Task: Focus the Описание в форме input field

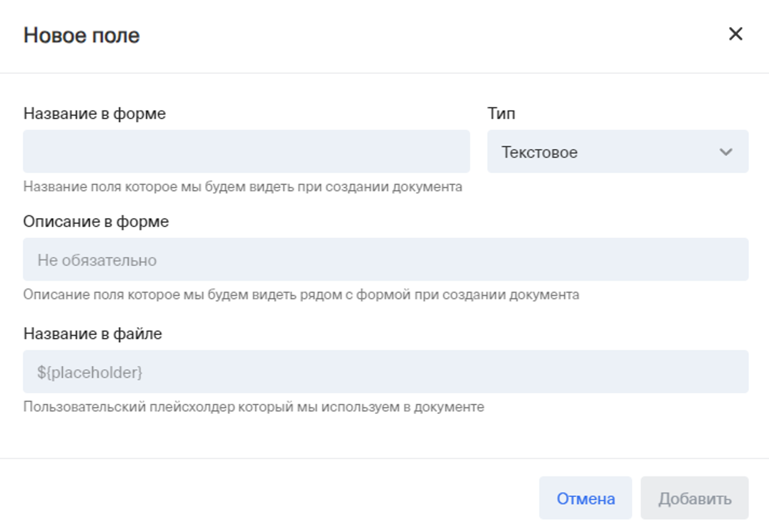Action: coord(385,260)
